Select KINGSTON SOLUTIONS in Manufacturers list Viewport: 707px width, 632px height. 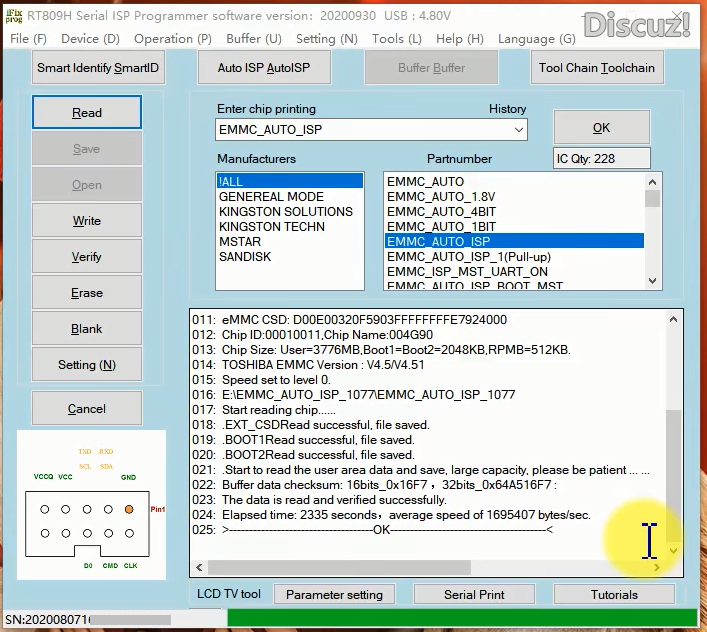click(x=286, y=212)
